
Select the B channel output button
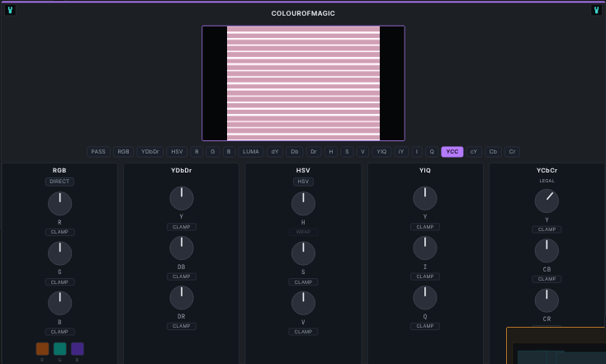click(229, 152)
